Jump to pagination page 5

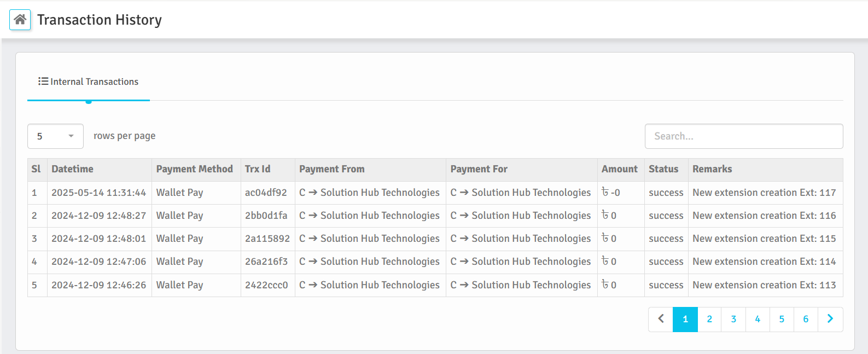point(782,319)
